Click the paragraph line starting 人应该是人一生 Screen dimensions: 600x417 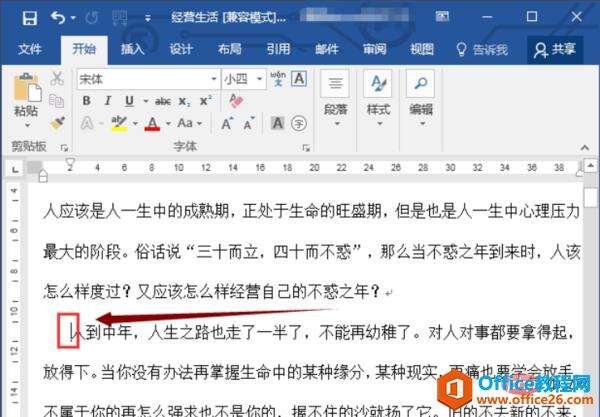point(312,211)
